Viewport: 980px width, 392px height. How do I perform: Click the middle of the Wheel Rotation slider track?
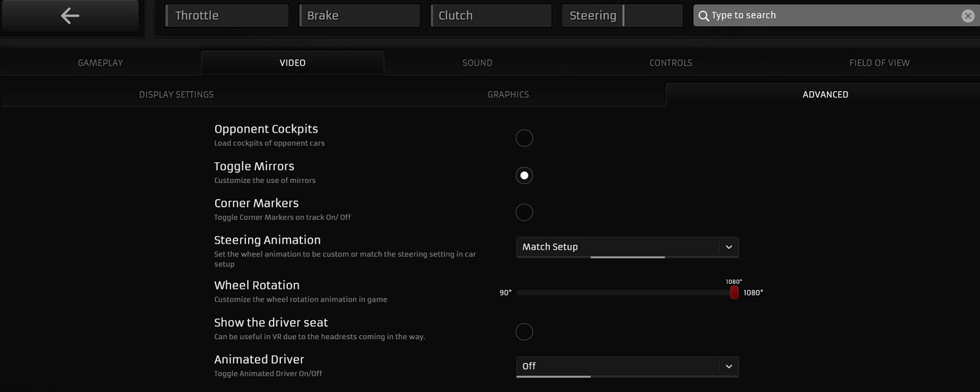(626, 292)
